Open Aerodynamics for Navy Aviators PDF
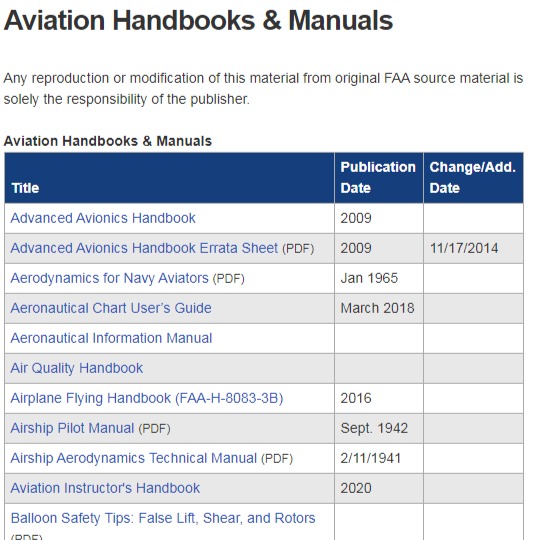 tap(110, 278)
